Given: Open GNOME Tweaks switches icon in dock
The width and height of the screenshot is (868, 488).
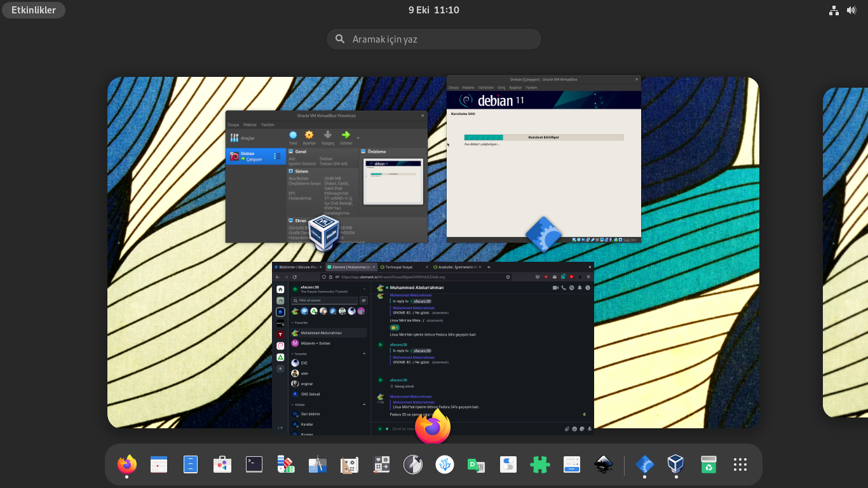Looking at the screenshot, I should click(508, 464).
